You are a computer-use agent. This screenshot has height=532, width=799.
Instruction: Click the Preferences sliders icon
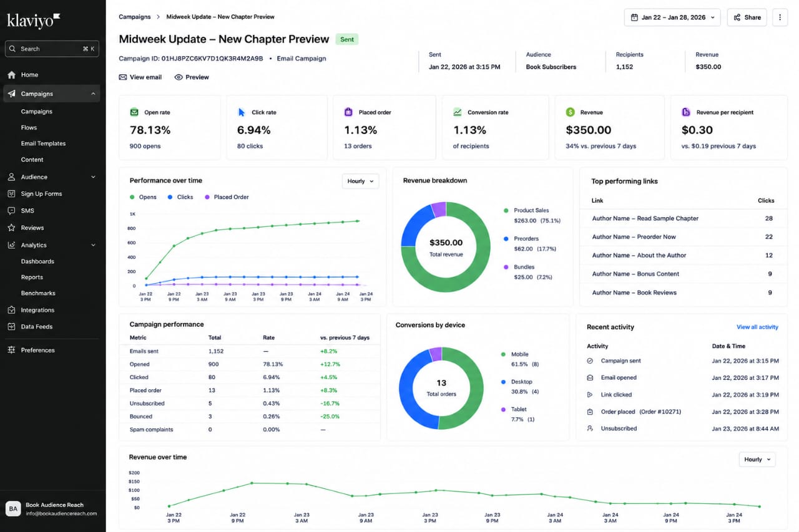point(11,350)
